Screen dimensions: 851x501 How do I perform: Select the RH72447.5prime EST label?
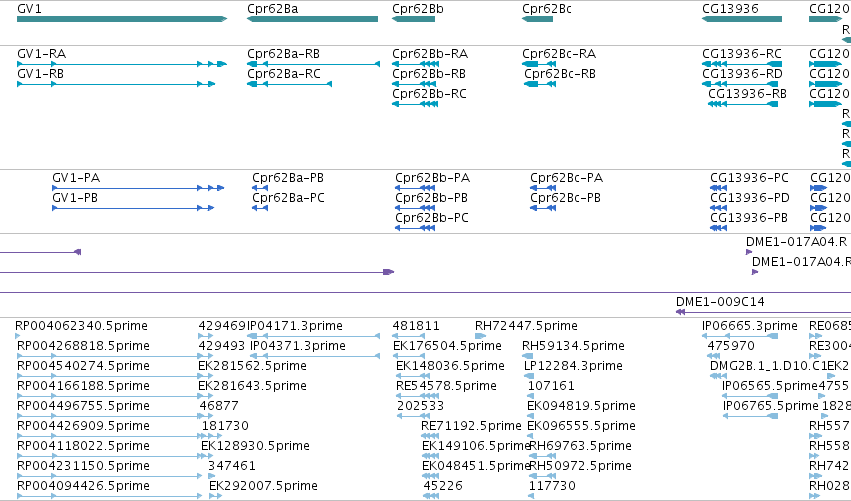[x=526, y=326]
